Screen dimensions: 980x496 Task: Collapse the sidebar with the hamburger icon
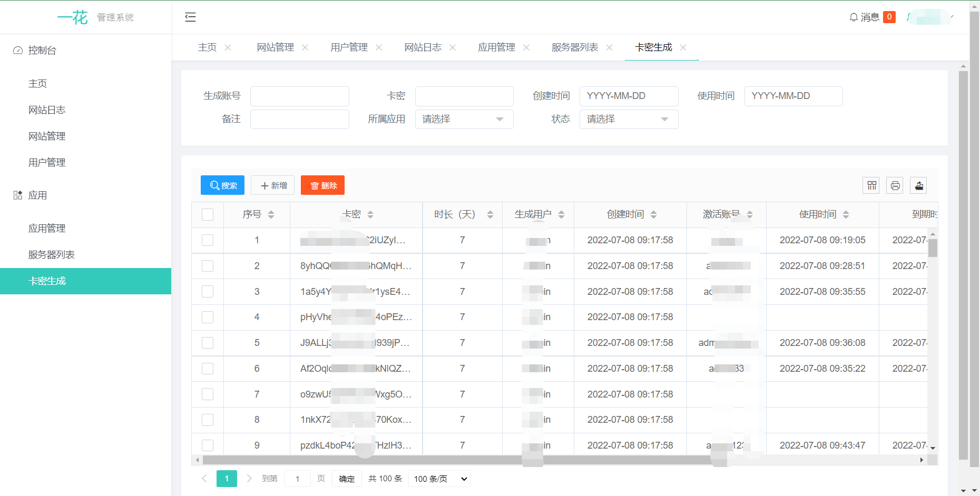click(190, 17)
